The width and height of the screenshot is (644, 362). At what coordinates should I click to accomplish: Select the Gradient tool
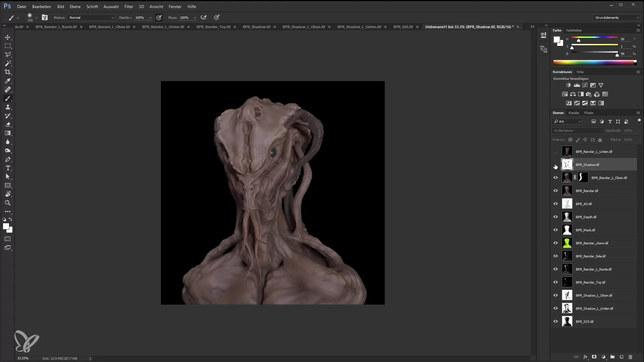click(x=8, y=133)
